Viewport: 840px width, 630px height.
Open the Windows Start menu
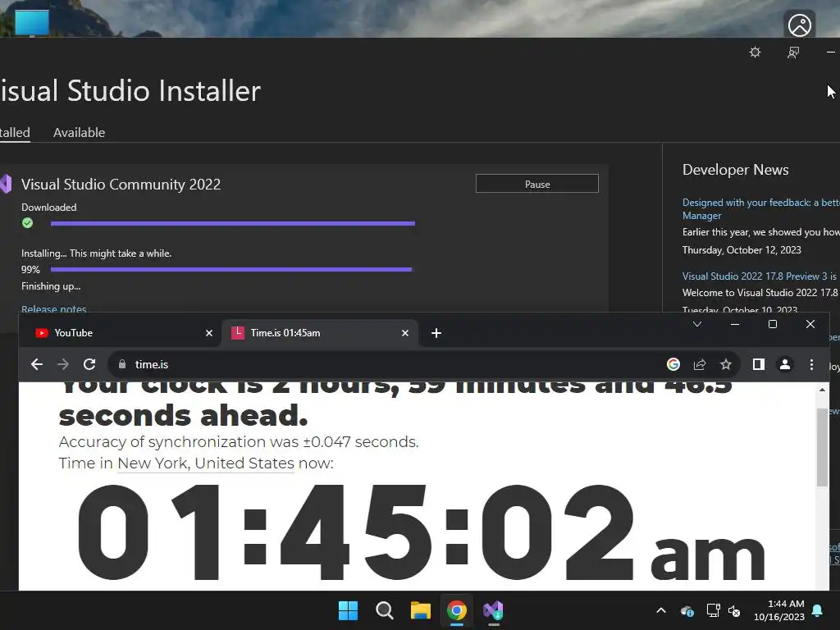click(x=348, y=610)
